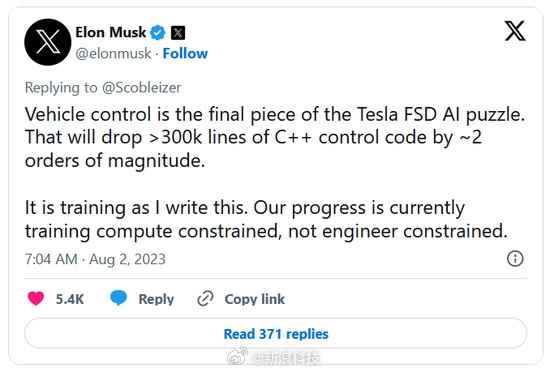Select the Reply text label

[156, 299]
